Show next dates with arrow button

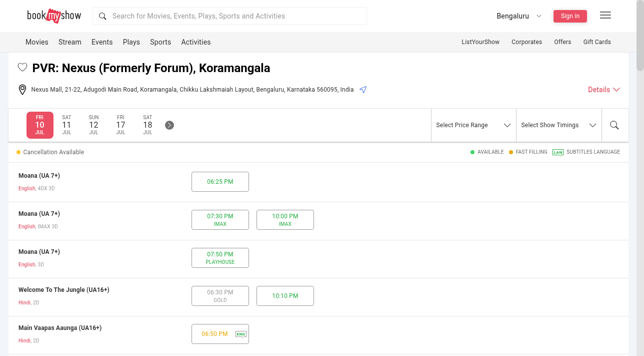[169, 125]
